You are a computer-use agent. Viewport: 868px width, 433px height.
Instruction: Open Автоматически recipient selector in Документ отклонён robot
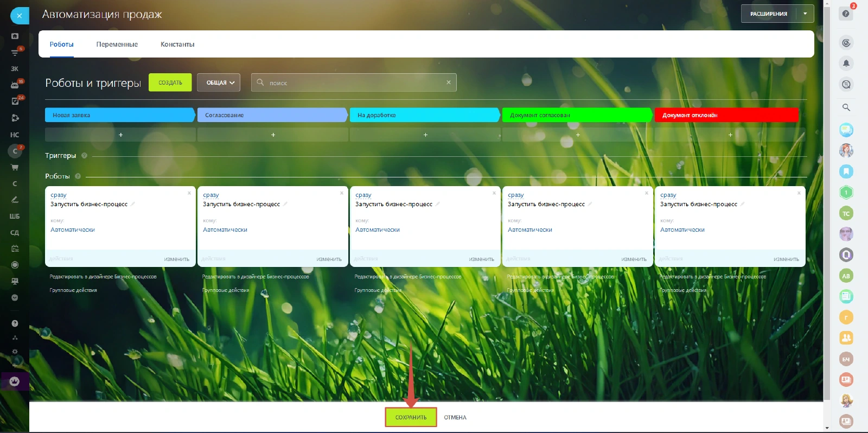pos(682,230)
